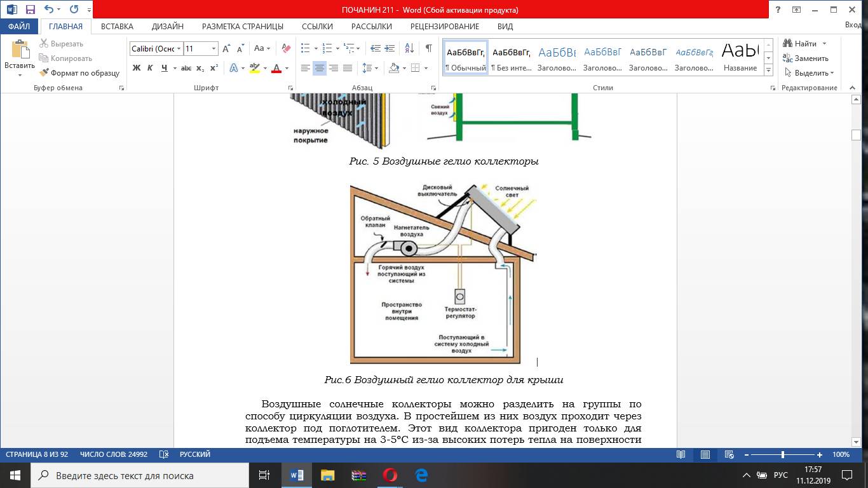Copy selection with Копировать
Viewport: 868px width, 488px height.
[x=65, y=58]
